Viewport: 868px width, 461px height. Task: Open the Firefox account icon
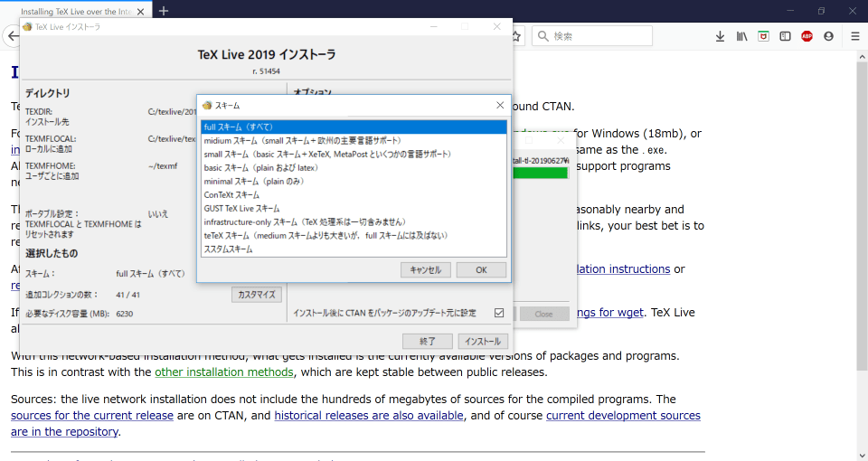pyautogui.click(x=828, y=36)
